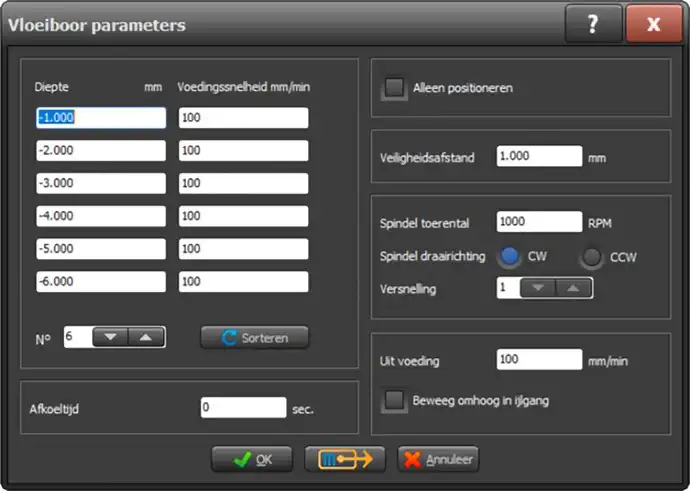Click the Afkoeltijd seconds field

[243, 407]
